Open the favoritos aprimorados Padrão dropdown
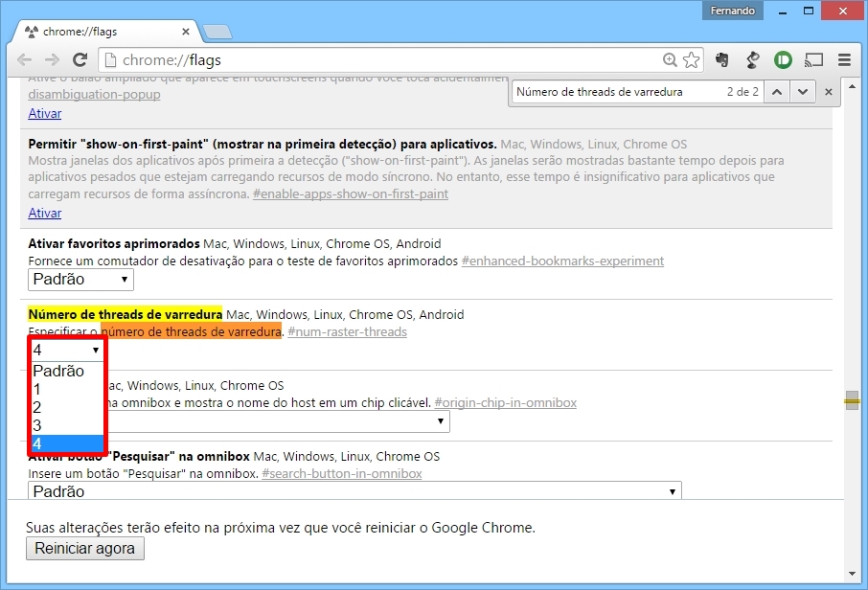 [80, 280]
